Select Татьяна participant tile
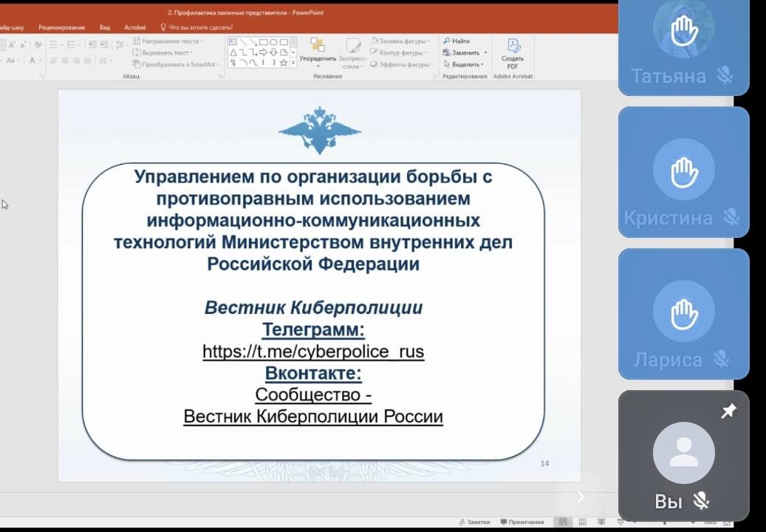This screenshot has height=532, width=766. [683, 48]
